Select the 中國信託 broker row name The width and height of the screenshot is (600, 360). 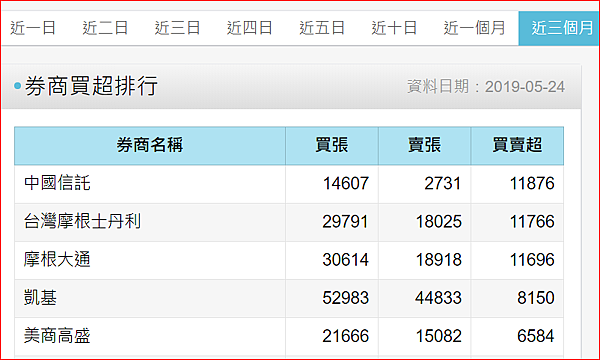57,183
